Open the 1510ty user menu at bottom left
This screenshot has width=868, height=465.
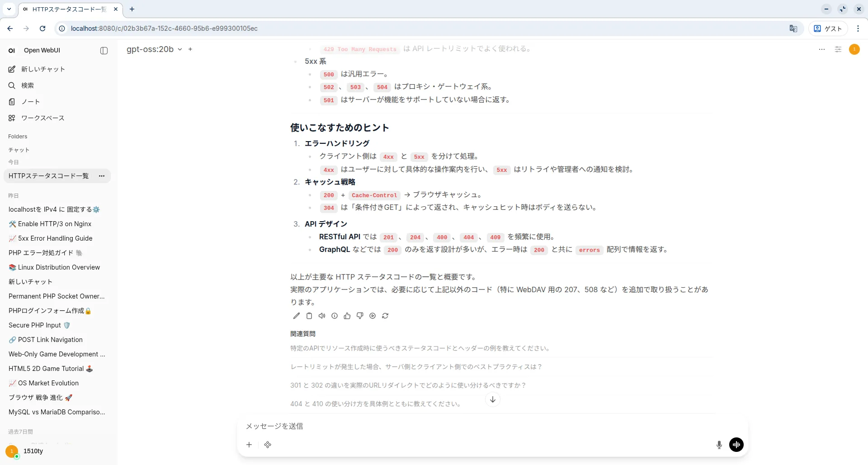57,451
